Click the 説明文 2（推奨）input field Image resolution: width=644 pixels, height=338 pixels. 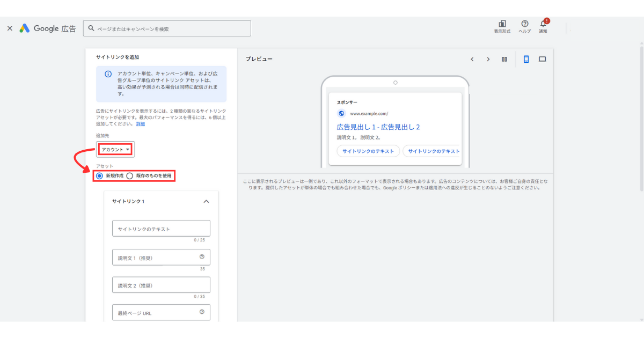(x=161, y=285)
